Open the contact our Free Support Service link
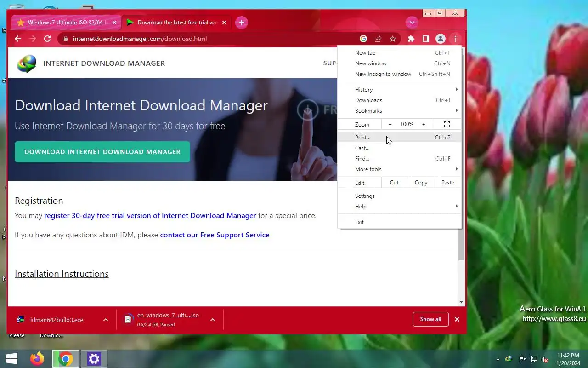The height and width of the screenshot is (368, 588). coord(215,235)
